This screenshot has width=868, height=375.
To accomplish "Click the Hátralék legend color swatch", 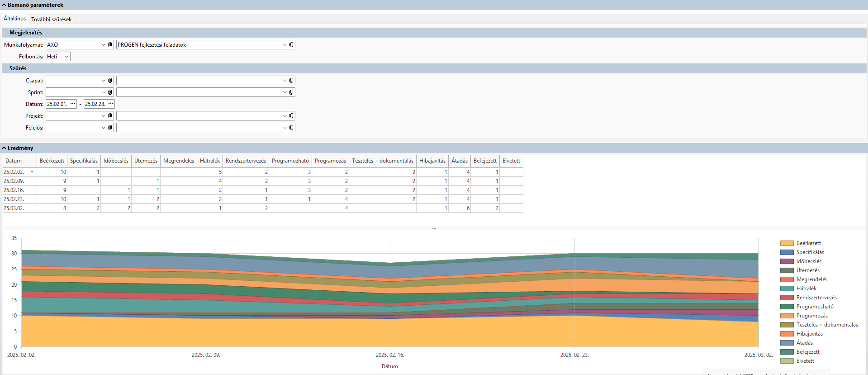I will 787,288.
